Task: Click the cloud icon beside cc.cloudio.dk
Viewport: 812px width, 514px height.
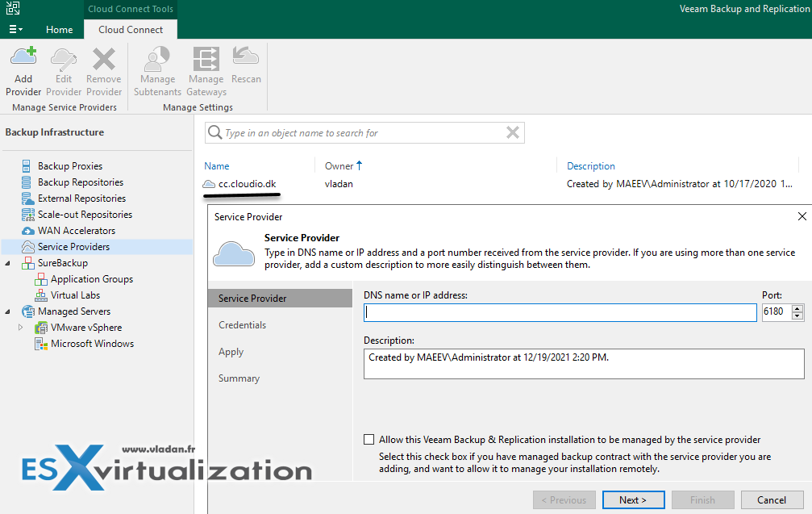Action: point(209,184)
